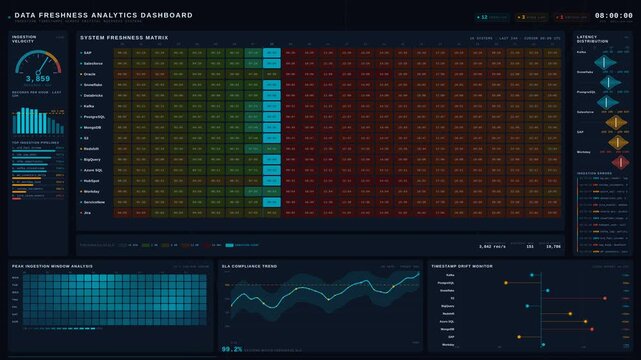Click the 08:00:00 clock readout
641x360 pixels.
(614, 16)
